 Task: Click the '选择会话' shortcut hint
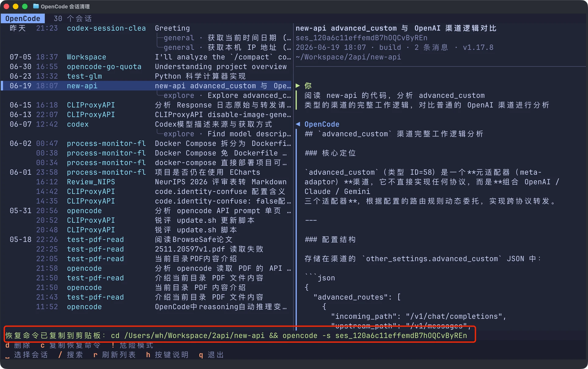click(x=27, y=355)
